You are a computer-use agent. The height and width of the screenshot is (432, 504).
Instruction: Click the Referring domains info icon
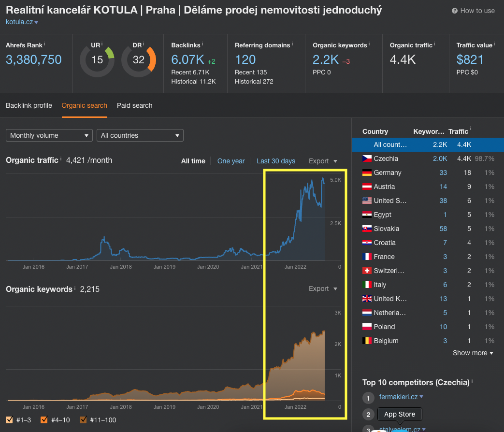click(292, 44)
